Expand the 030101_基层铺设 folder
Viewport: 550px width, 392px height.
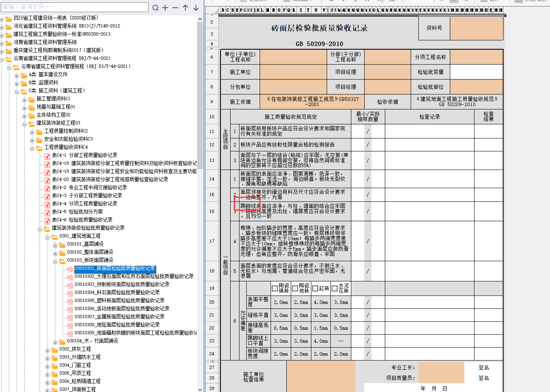pos(55,245)
